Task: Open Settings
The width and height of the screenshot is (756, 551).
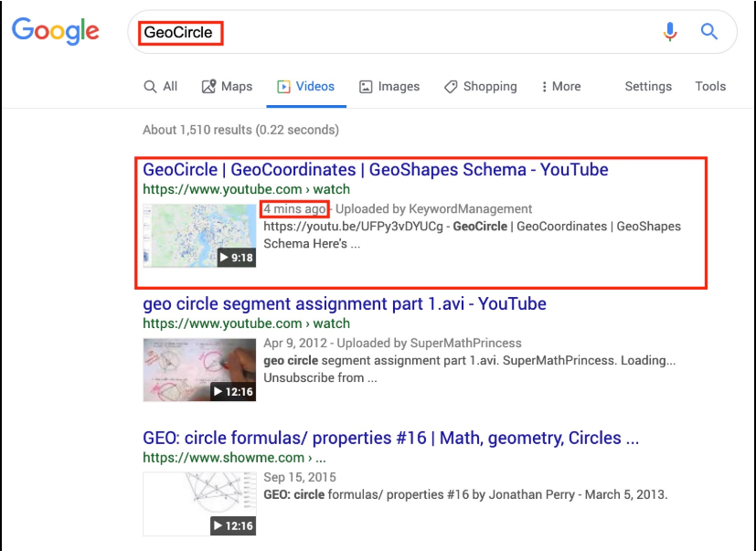Action: click(648, 86)
